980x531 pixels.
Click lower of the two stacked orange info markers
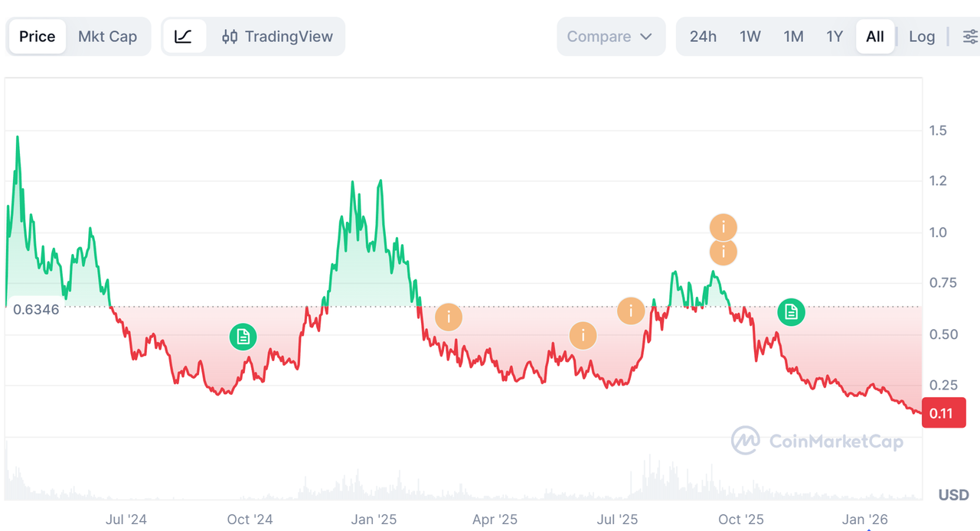point(724,252)
